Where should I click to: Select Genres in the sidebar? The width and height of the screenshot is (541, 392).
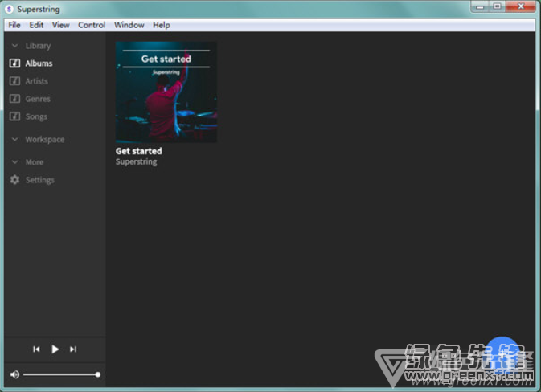38,100
